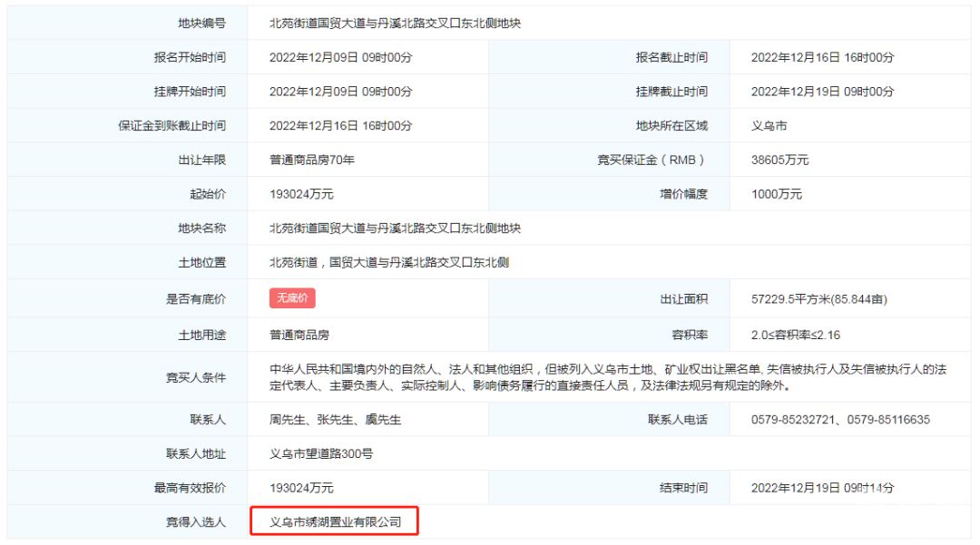Click the highlighted 义乌市绣湖置业有限公司 winner name

coord(335,522)
